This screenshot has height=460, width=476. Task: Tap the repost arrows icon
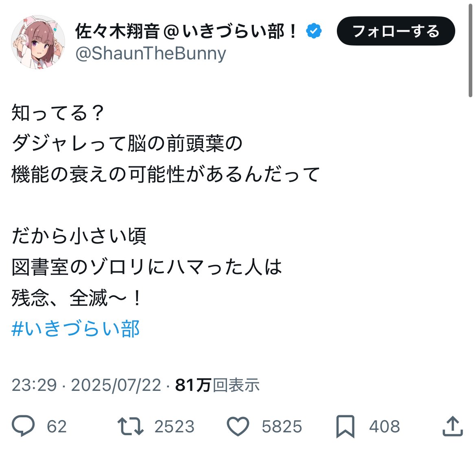(x=130, y=426)
